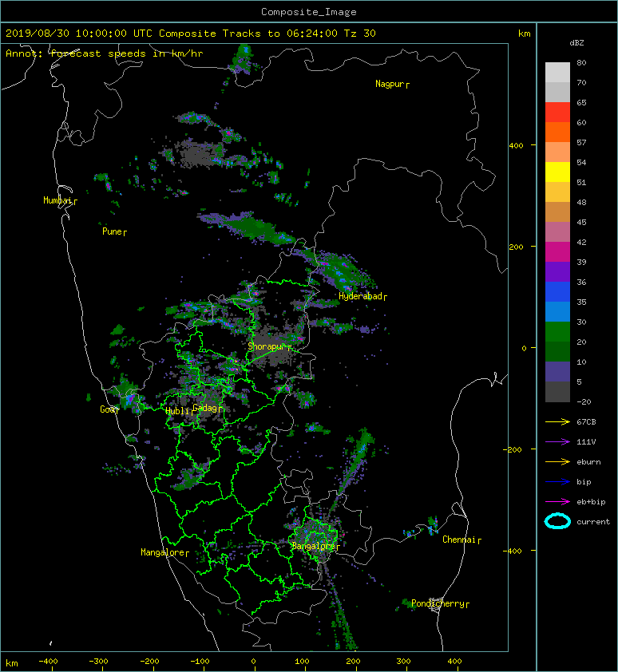This screenshot has width=618, height=672.
Task: Click the blue bip arrow legend icon
Action: [x=557, y=482]
